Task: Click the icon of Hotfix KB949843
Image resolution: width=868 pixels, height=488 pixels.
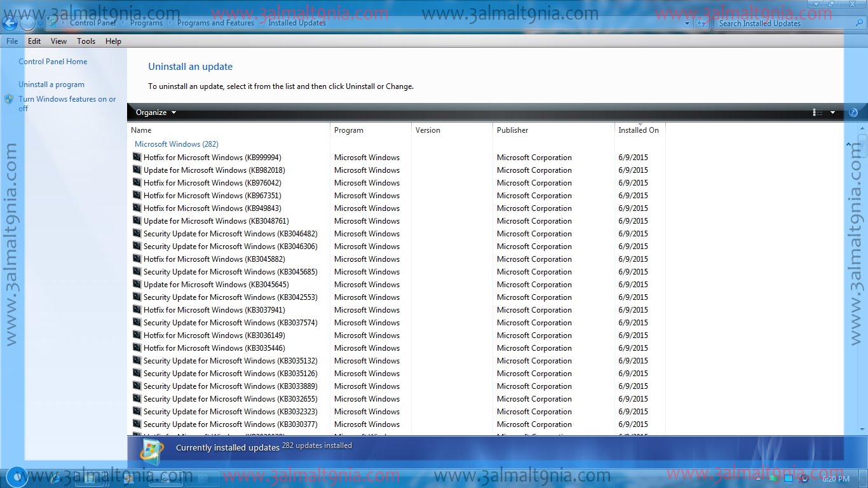Action: 137,208
